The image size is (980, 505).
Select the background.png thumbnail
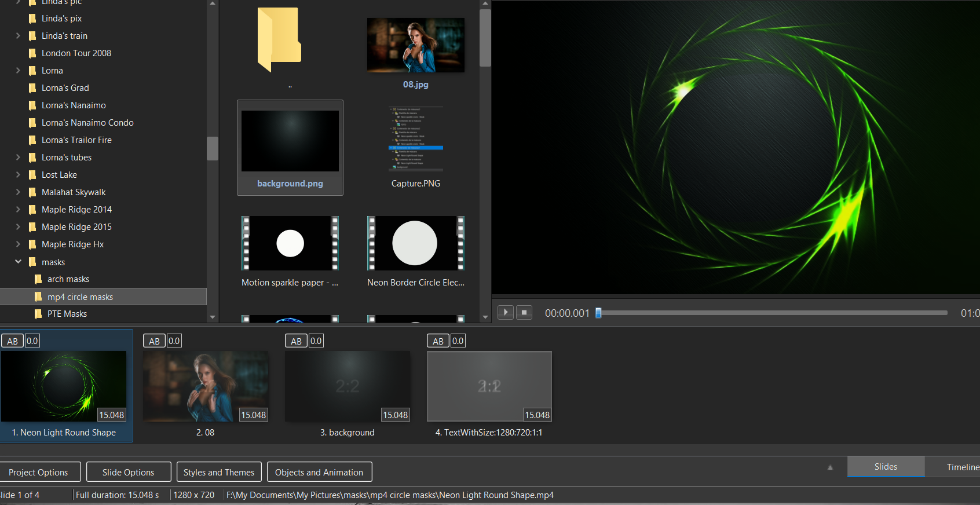click(x=290, y=141)
